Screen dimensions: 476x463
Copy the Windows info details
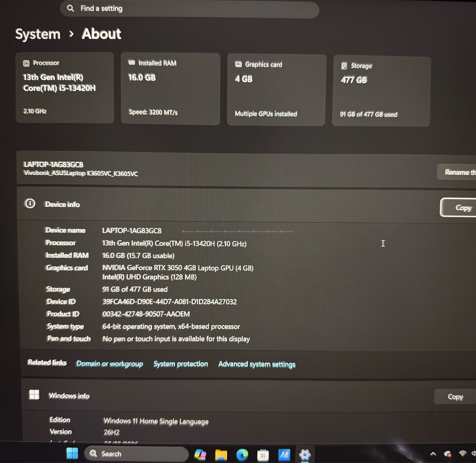pos(455,397)
